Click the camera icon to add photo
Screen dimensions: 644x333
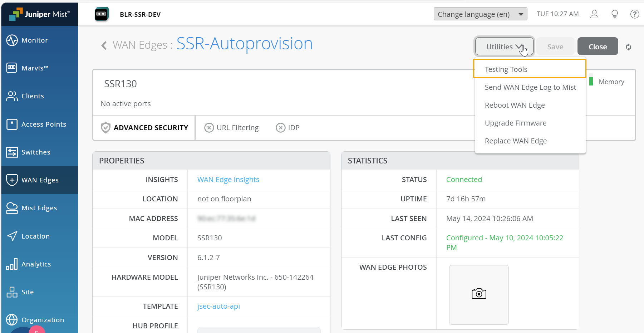[479, 294]
